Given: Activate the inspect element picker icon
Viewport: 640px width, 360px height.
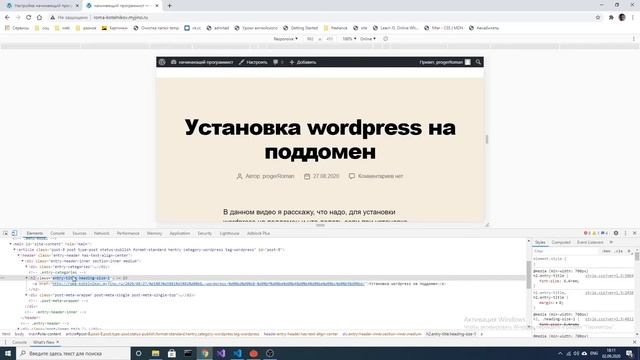Looking at the screenshot, I should (x=5, y=233).
